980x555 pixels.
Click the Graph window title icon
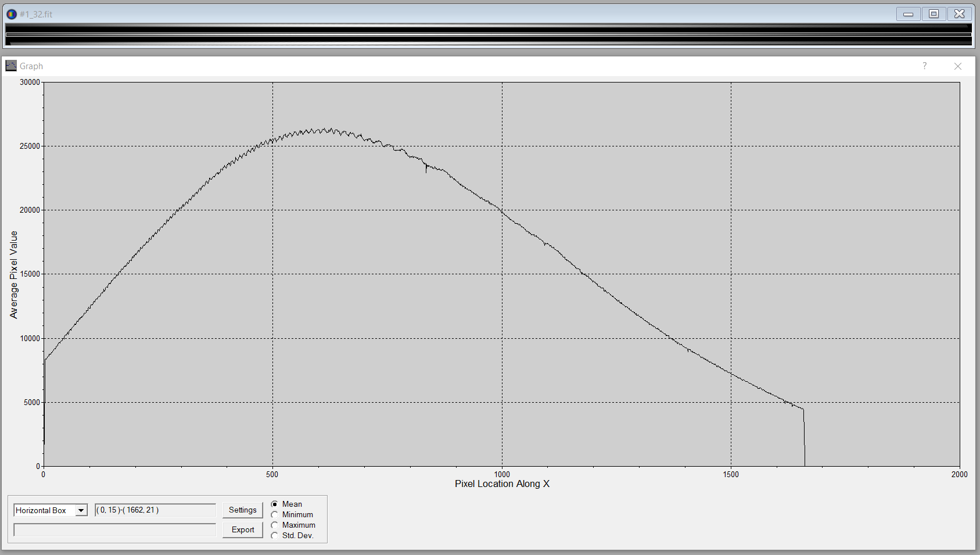tap(11, 66)
